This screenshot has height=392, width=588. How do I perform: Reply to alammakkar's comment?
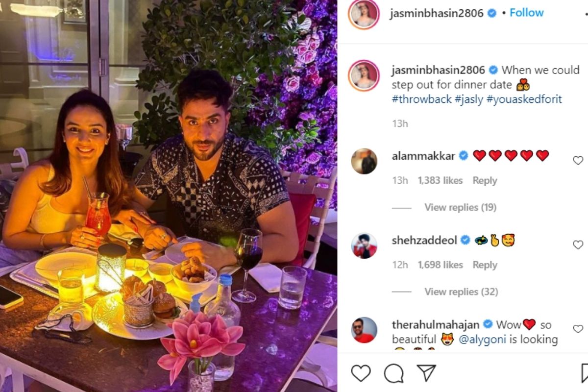pos(485,180)
